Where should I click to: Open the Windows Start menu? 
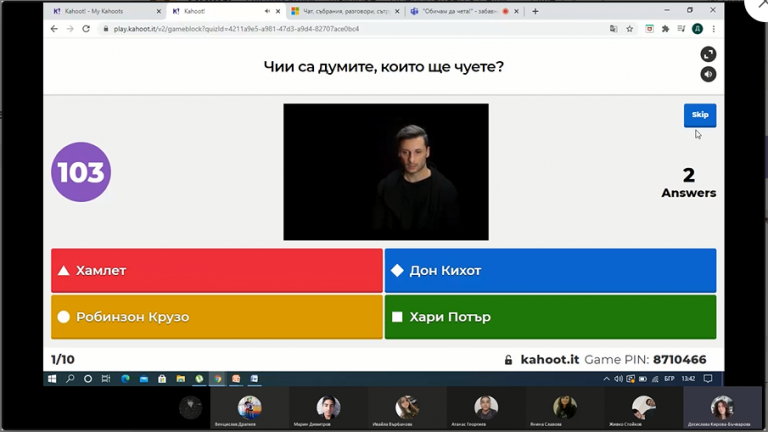click(x=52, y=379)
